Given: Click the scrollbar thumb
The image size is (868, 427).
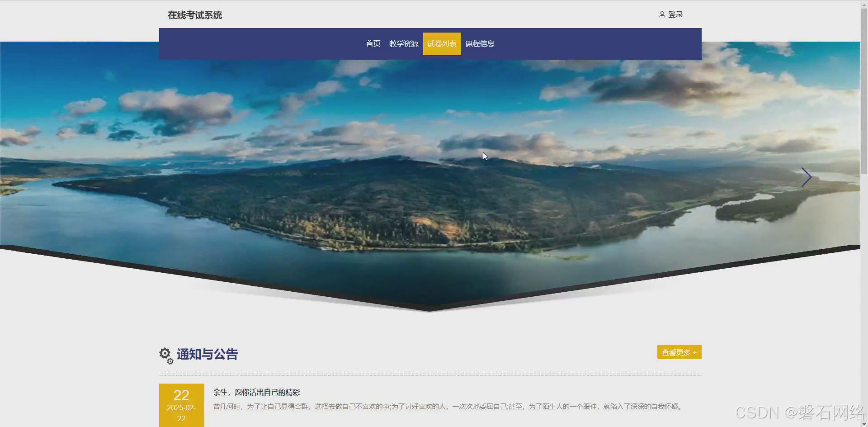Looking at the screenshot, I should 864,90.
